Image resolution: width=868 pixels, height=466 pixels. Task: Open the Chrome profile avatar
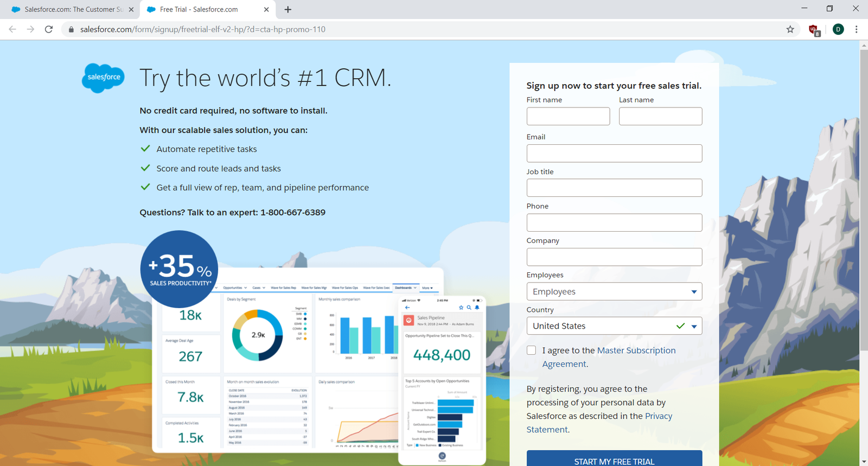(838, 29)
